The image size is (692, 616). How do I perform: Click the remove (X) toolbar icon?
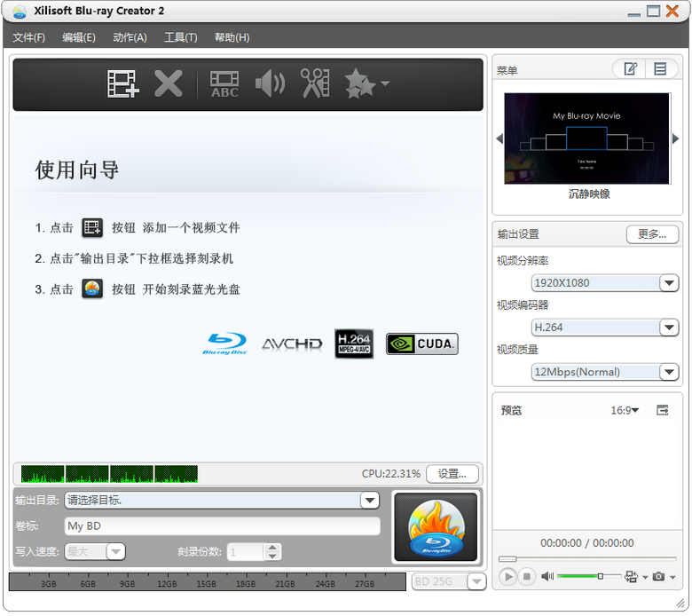coord(169,83)
